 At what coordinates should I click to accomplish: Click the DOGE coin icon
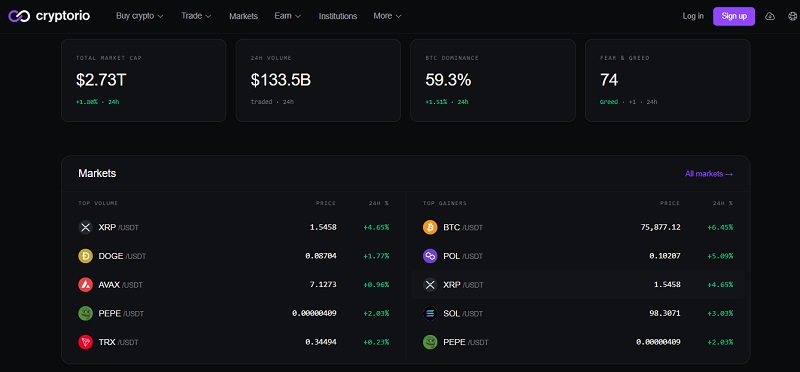coord(85,256)
